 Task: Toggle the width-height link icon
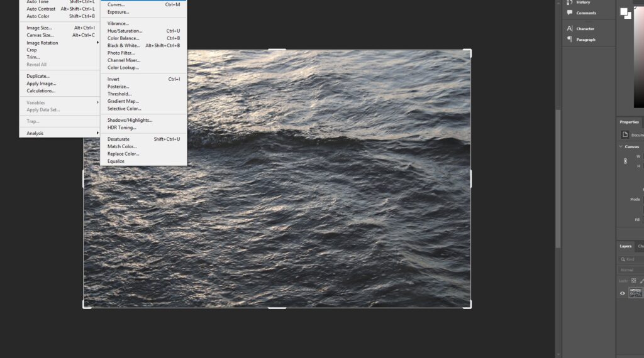click(x=625, y=161)
